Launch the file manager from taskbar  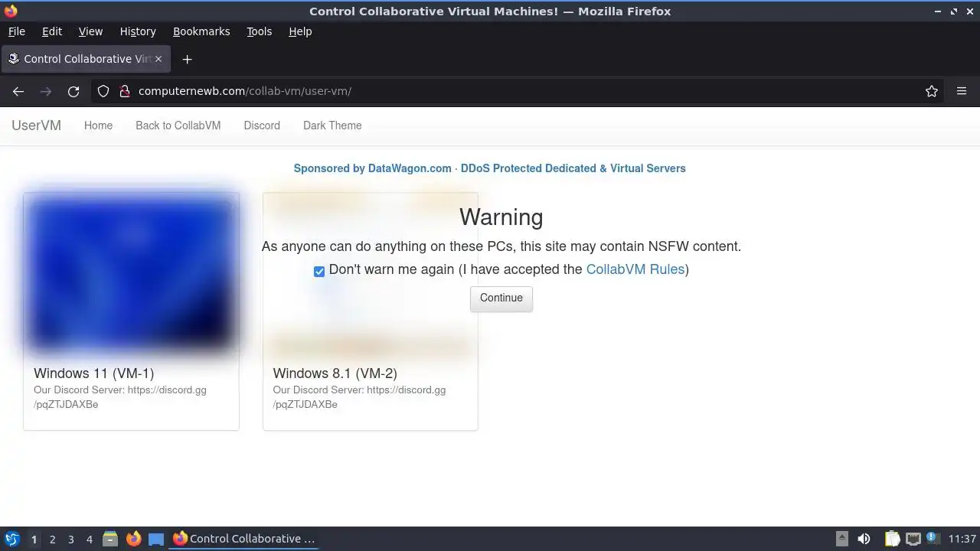pyautogui.click(x=110, y=539)
